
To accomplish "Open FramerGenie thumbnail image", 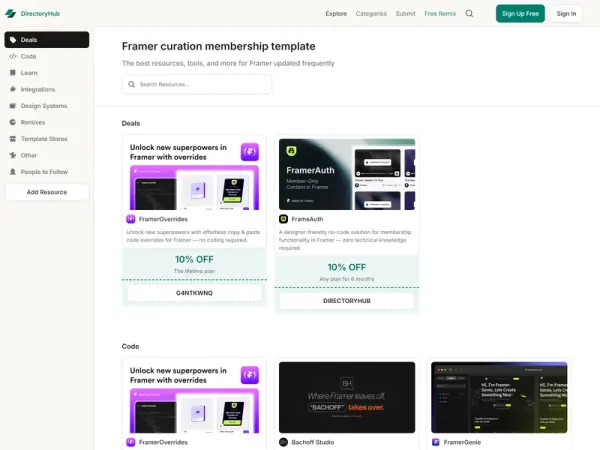I will 499,398.
